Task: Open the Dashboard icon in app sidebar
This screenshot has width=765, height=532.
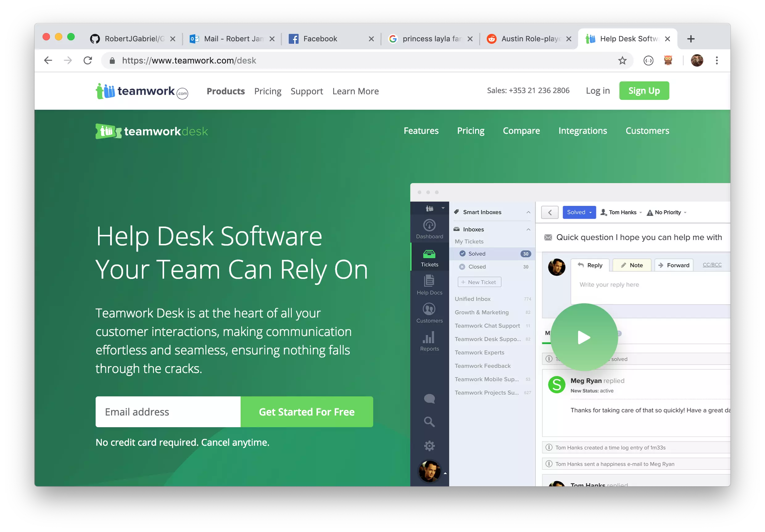Action: pyautogui.click(x=429, y=229)
